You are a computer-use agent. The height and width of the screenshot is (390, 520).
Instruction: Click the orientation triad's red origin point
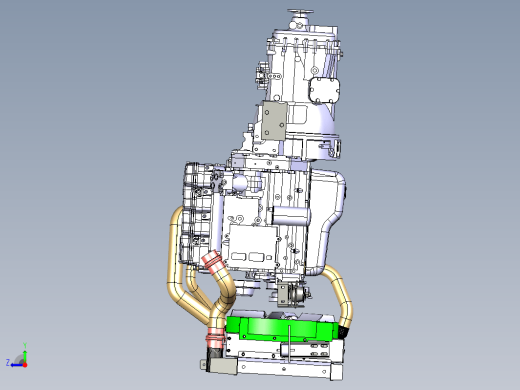point(25,365)
